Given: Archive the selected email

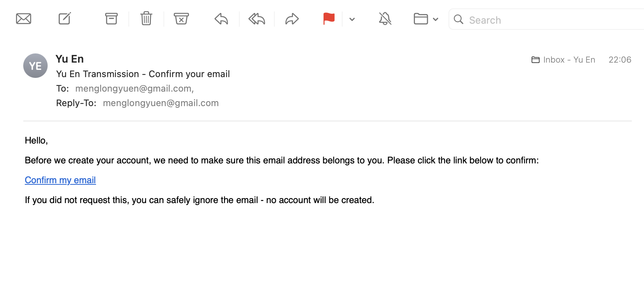Looking at the screenshot, I should pos(111,19).
